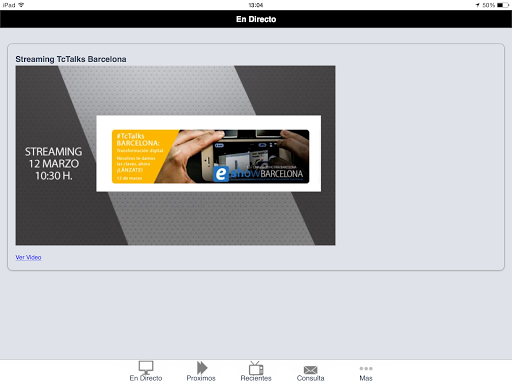Tap the Consulta envelope icon

pyautogui.click(x=310, y=370)
